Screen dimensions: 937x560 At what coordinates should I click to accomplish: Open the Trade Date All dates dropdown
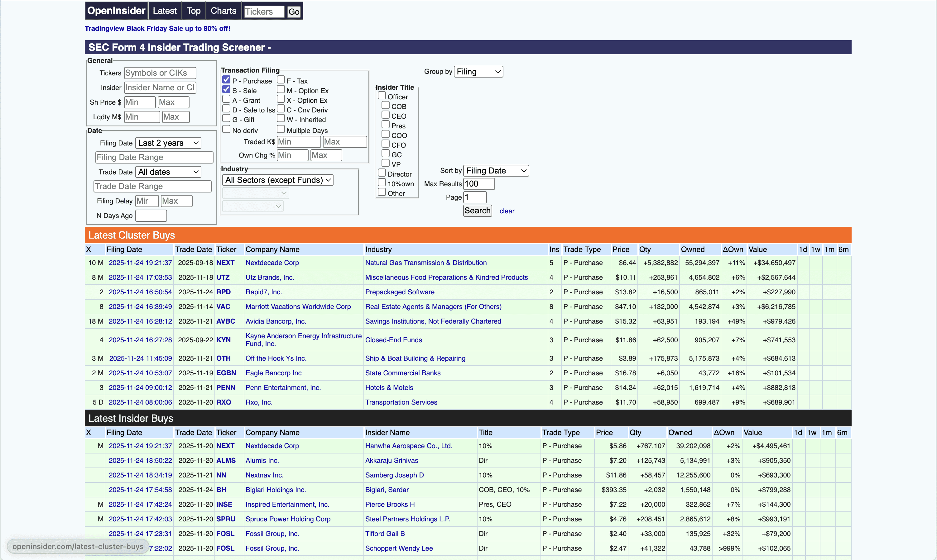[168, 172]
